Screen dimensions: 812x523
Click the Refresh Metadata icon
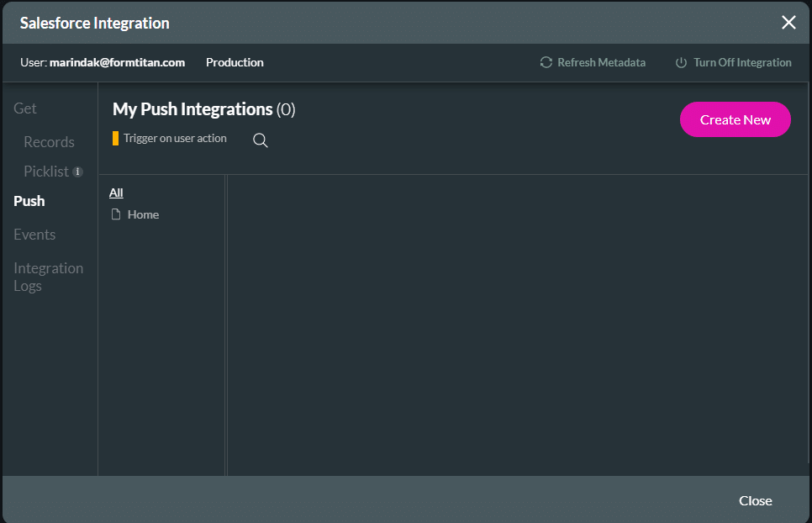(546, 61)
